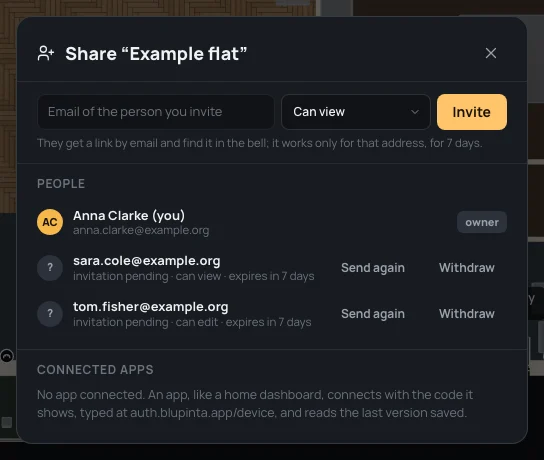
Task: Click the add-person icon beside the Share title
Action: point(46,53)
